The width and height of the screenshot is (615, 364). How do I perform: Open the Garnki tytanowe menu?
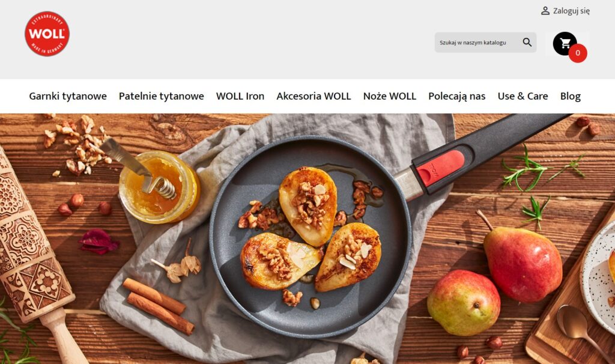(68, 96)
